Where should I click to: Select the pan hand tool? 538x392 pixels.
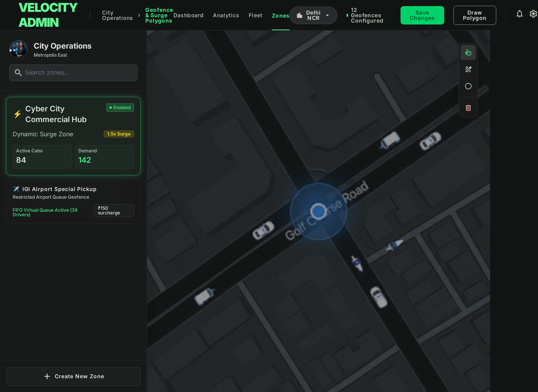click(468, 52)
